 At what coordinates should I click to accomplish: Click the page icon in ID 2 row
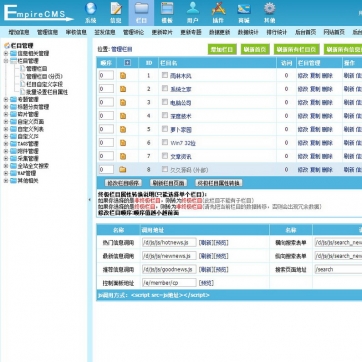click(123, 89)
